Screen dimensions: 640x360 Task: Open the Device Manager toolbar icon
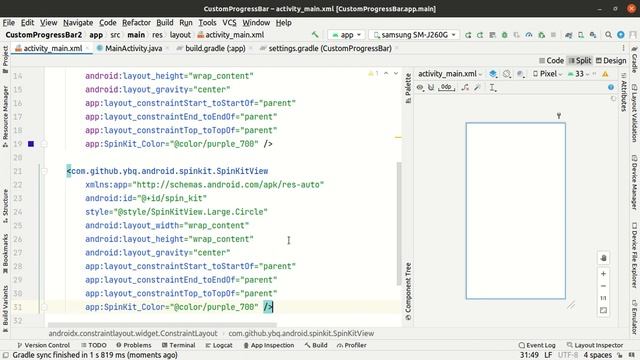pyautogui.click(x=580, y=35)
